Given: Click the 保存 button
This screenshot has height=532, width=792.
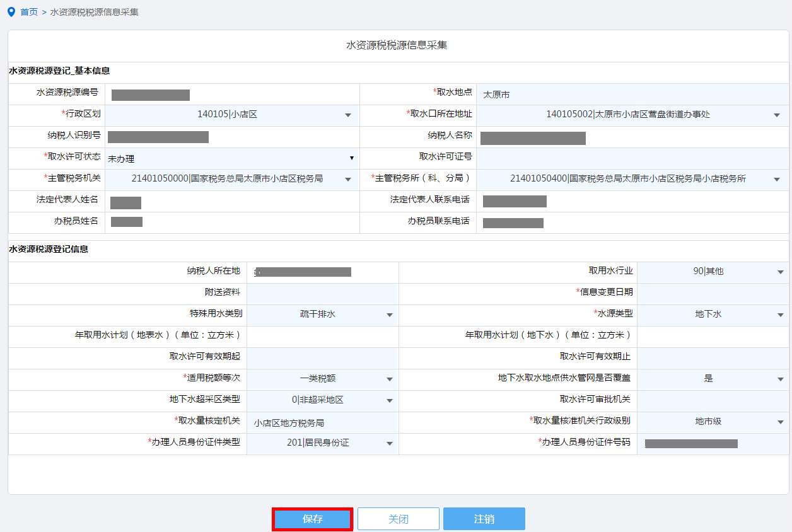Looking at the screenshot, I should tap(313, 519).
